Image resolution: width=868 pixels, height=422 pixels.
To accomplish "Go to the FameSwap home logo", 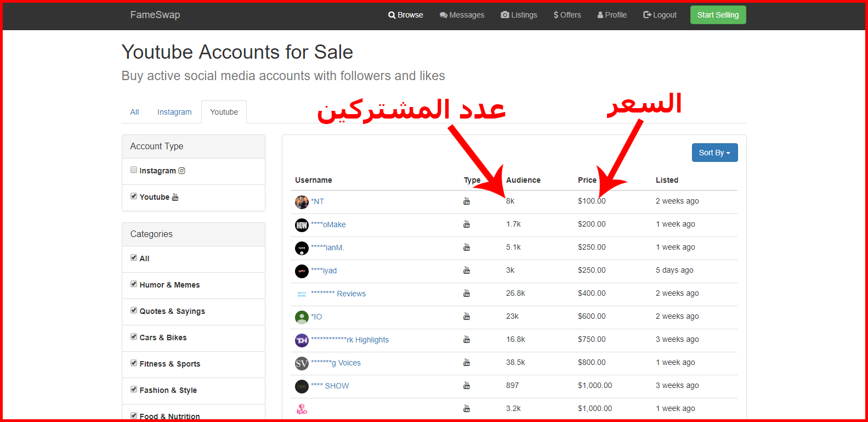I will pos(155,15).
